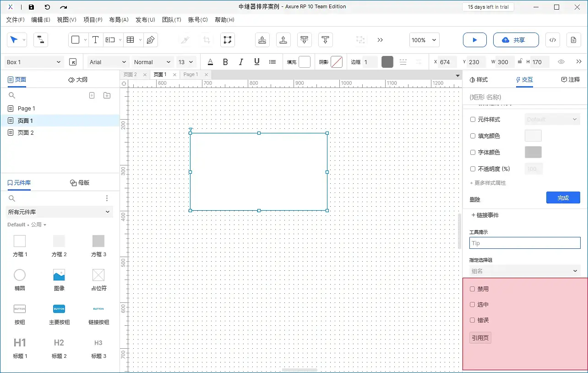Click the Bold formatting icon
This screenshot has height=373, width=588.
click(x=225, y=62)
